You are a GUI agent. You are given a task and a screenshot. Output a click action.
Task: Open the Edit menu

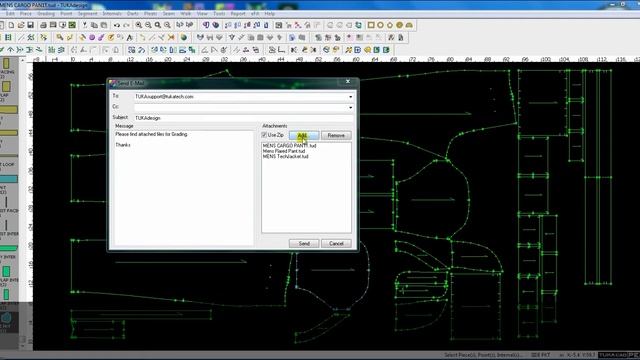click(x=10, y=13)
